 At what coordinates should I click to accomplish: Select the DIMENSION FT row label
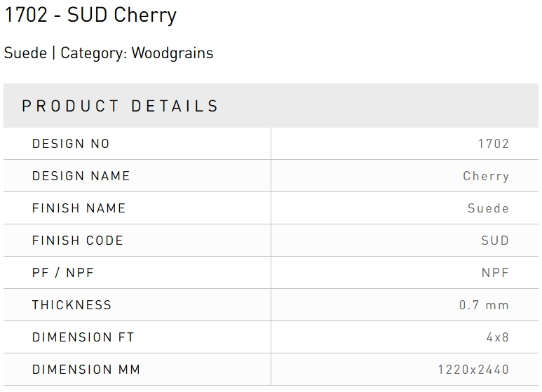coord(83,337)
